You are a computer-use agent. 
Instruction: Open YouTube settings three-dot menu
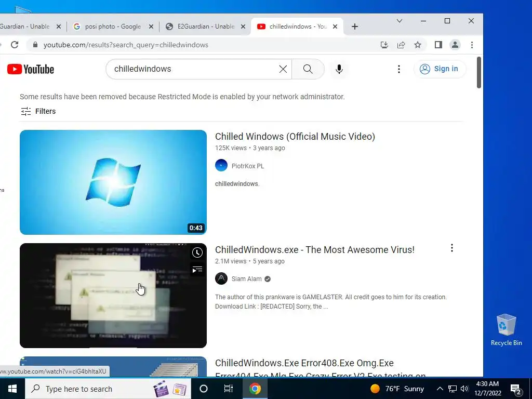coord(399,69)
